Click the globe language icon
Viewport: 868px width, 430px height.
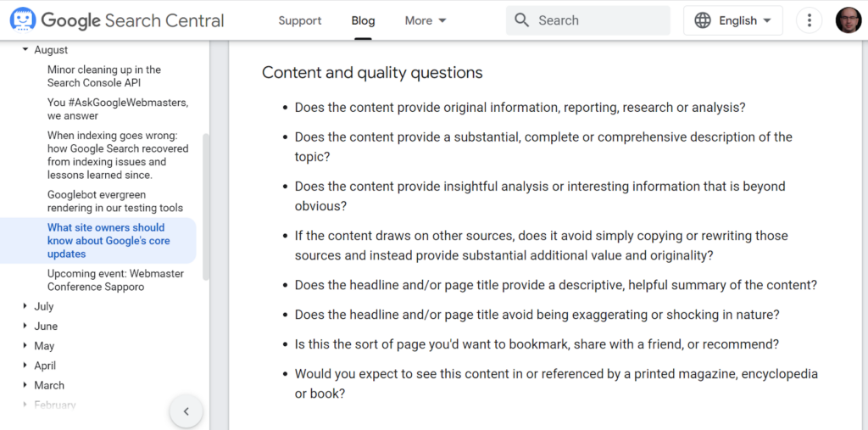coord(703,20)
